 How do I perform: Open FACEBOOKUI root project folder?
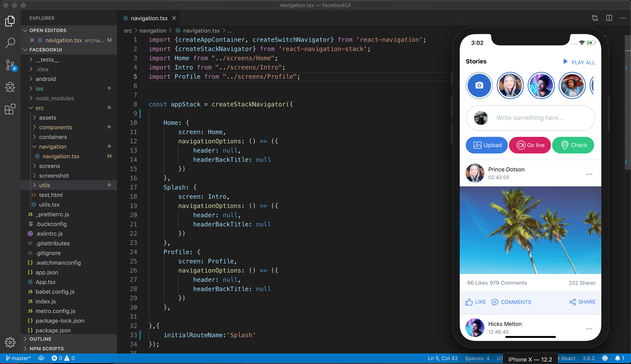(x=45, y=50)
